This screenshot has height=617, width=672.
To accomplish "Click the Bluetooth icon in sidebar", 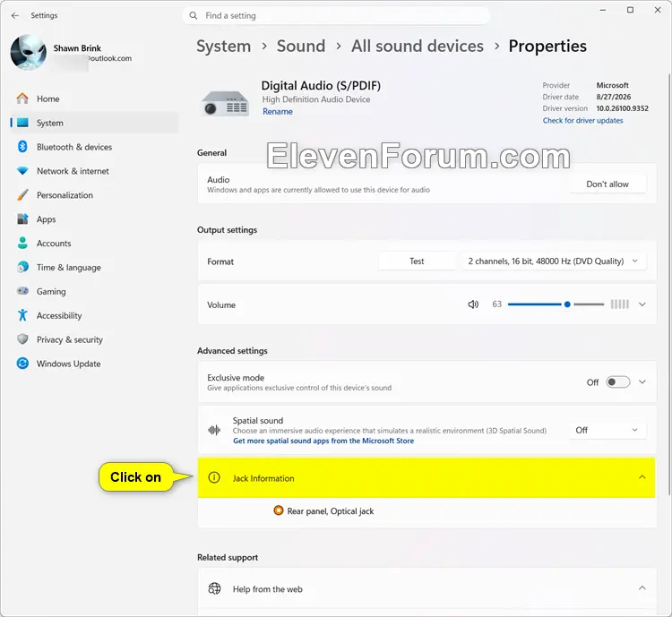I will pyautogui.click(x=22, y=147).
